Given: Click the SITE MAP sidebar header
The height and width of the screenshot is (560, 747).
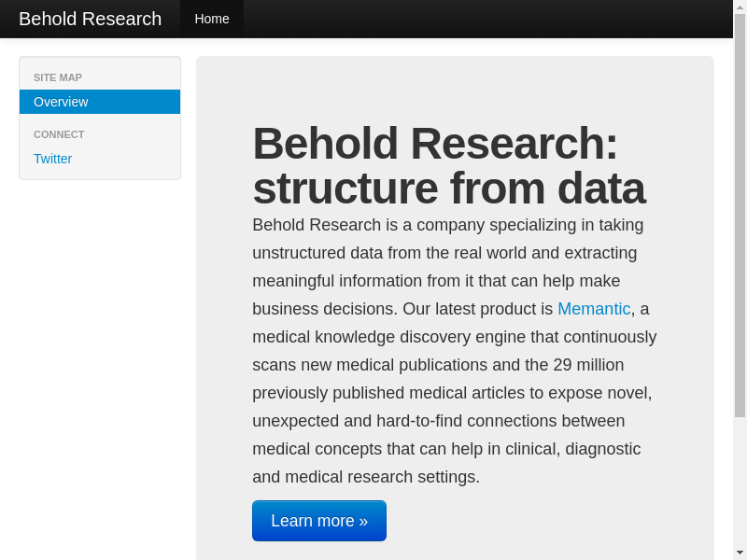Looking at the screenshot, I should point(58,77).
